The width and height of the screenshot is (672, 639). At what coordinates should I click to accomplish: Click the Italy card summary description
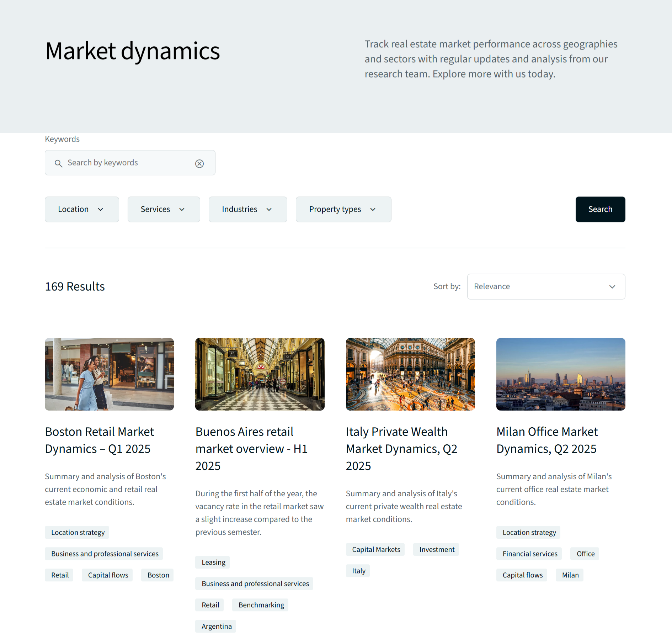pos(404,506)
